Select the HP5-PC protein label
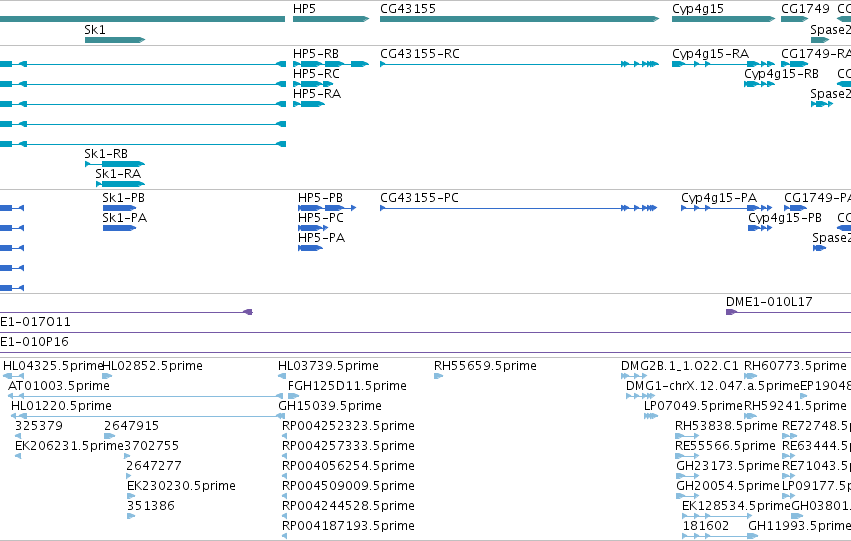 [321, 218]
